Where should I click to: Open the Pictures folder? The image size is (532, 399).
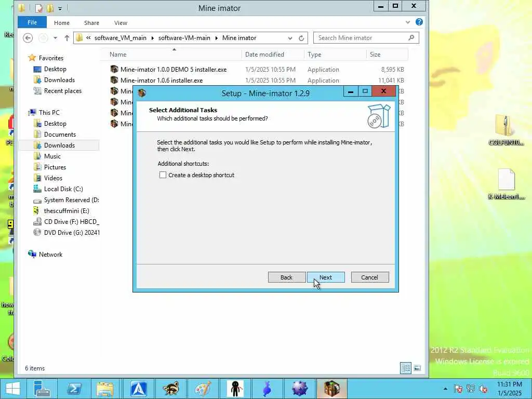55,167
